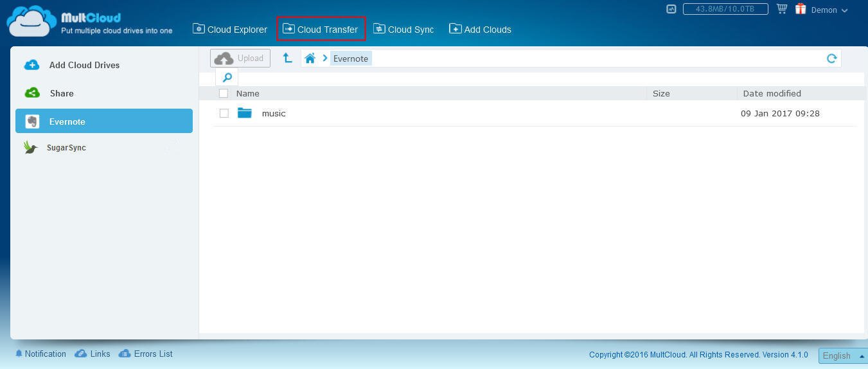Image resolution: width=868 pixels, height=369 pixels.
Task: Click the date 09 Jan 2017 09:28
Action: [780, 113]
